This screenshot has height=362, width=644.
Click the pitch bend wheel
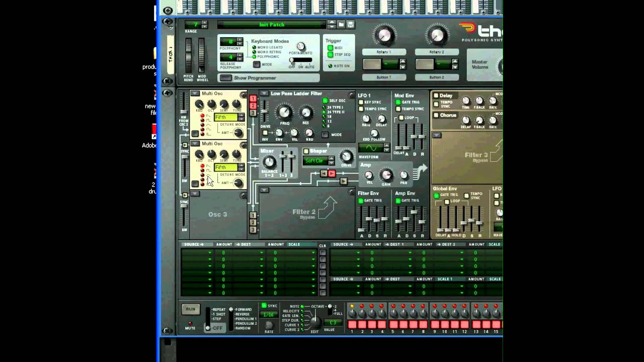[x=189, y=55]
